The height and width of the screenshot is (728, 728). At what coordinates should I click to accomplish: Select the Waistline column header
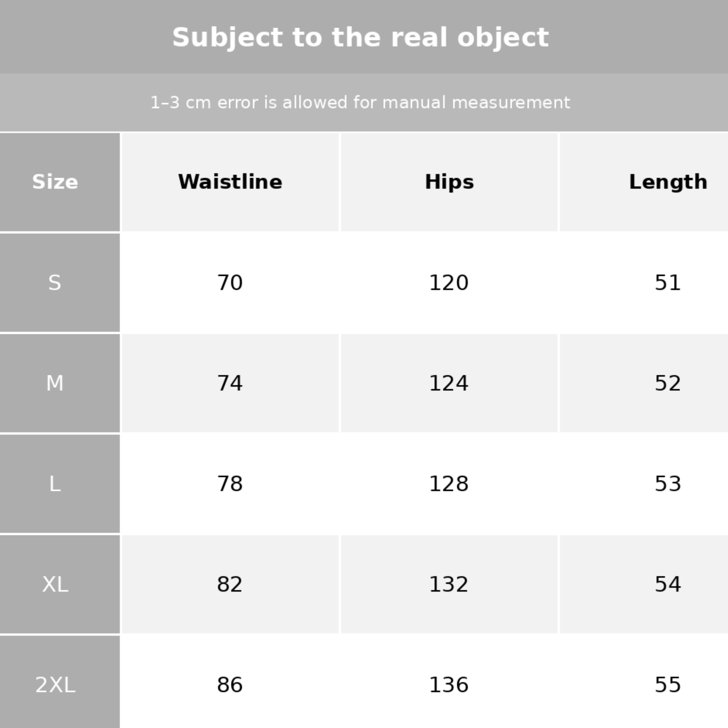click(x=230, y=182)
